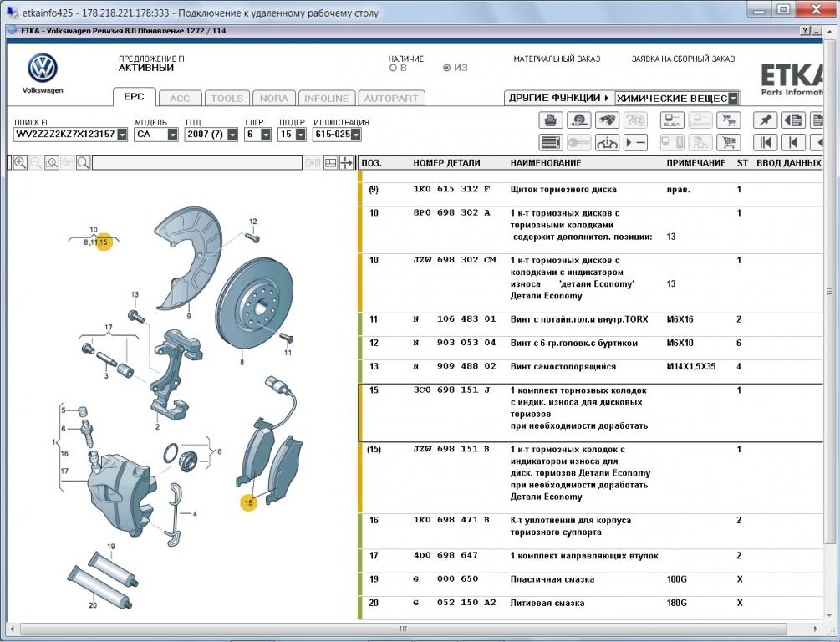
Task: Click the list lines icon
Action: click(550, 143)
